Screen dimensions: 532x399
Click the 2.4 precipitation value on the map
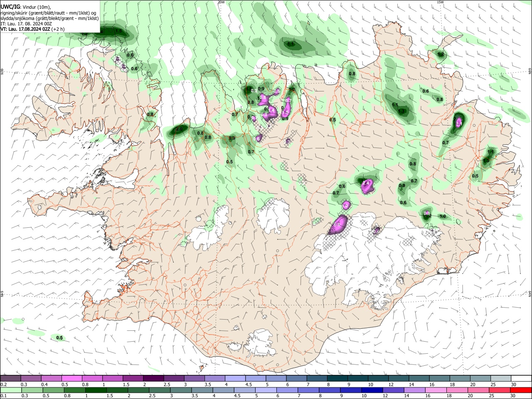pos(366,183)
